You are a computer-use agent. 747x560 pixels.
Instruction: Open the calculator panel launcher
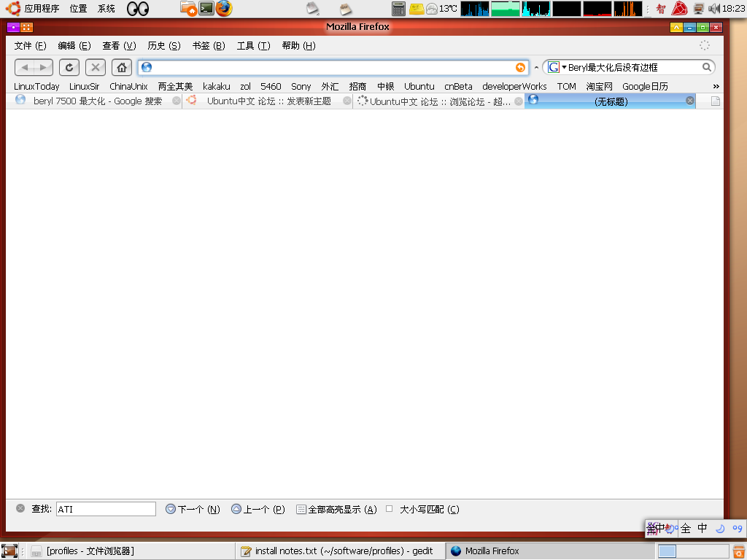(x=398, y=8)
